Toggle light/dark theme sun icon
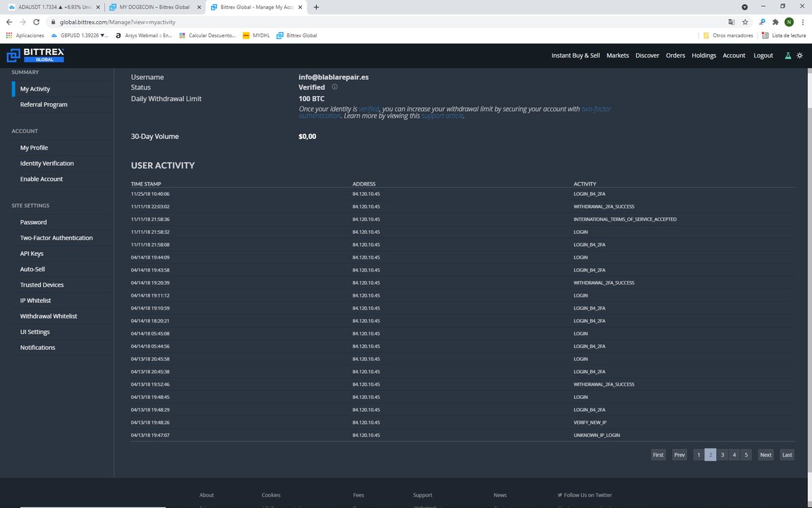The height and width of the screenshot is (508, 812). pos(800,56)
